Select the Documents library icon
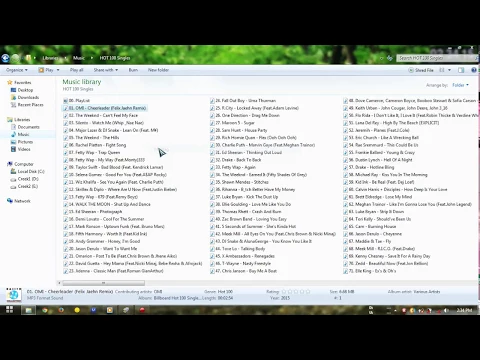The height and width of the screenshot is (360, 480). (x=13, y=127)
